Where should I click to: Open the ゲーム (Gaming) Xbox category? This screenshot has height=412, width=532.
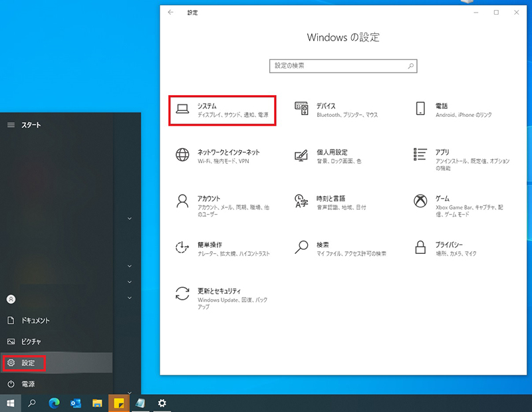(x=458, y=205)
